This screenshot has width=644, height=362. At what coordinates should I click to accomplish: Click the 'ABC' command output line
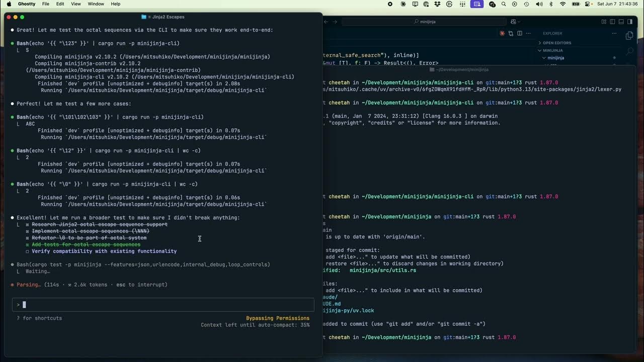point(30,124)
